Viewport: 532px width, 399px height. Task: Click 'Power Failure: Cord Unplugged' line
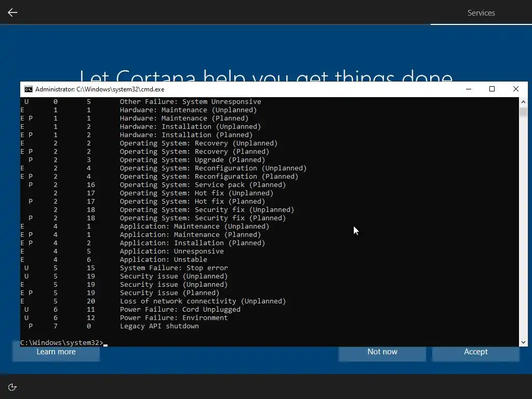(x=180, y=310)
